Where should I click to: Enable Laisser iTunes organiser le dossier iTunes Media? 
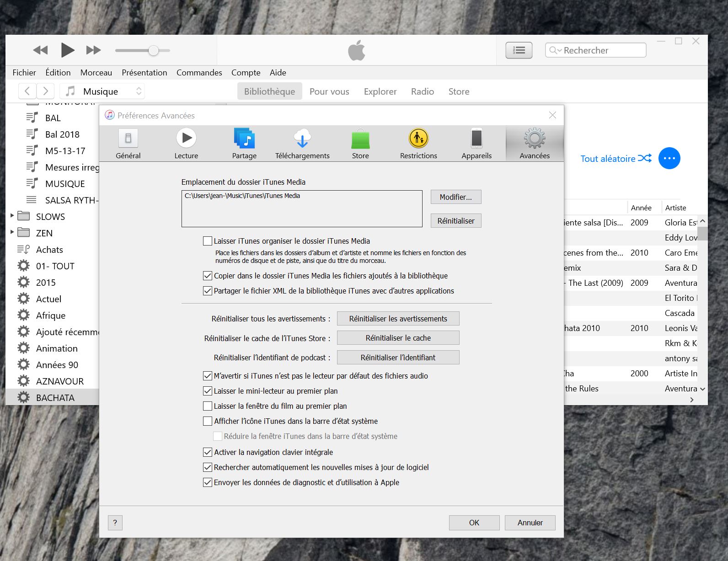208,241
